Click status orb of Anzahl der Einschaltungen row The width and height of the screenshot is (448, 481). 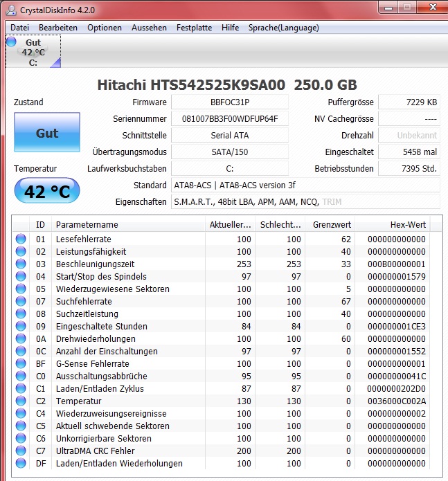[21, 352]
